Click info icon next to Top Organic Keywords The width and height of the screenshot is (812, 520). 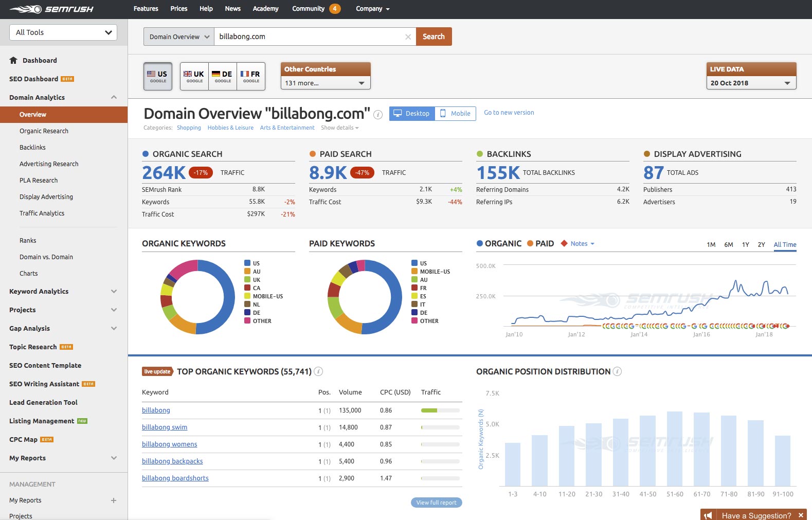pos(318,371)
